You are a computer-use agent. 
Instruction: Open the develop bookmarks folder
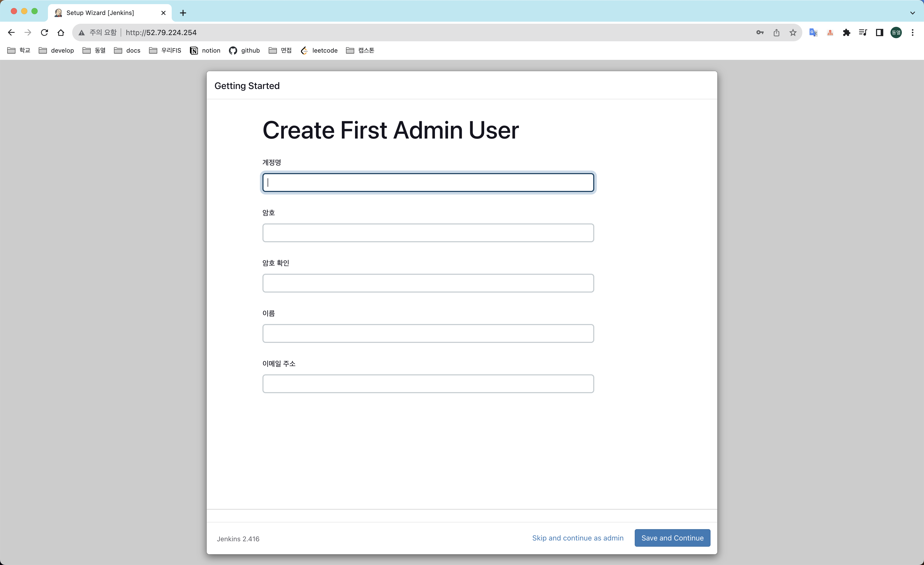pos(56,50)
